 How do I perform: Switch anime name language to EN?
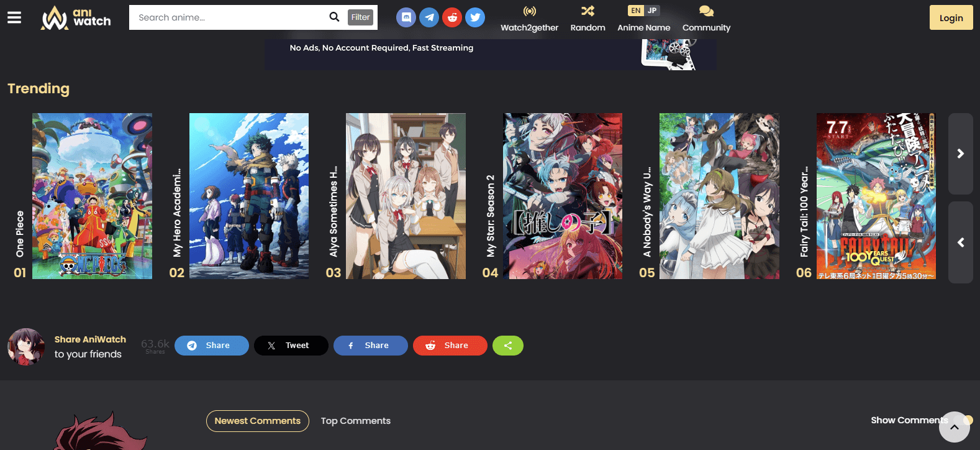tap(635, 11)
